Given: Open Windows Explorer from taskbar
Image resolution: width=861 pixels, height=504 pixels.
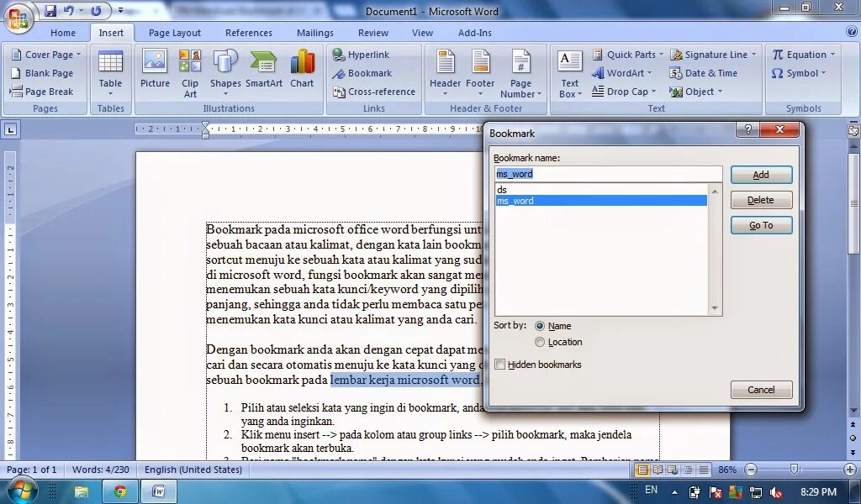Looking at the screenshot, I should tap(82, 491).
